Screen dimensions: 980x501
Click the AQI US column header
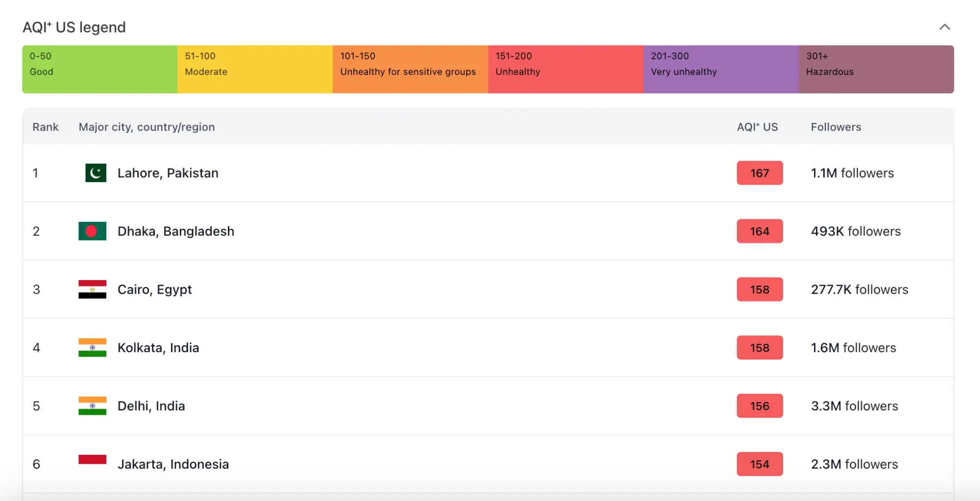click(x=757, y=127)
